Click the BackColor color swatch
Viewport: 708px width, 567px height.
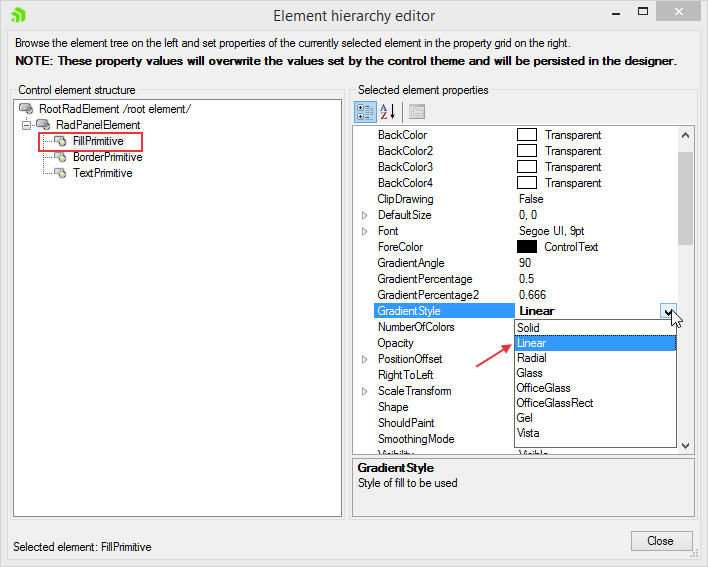526,135
